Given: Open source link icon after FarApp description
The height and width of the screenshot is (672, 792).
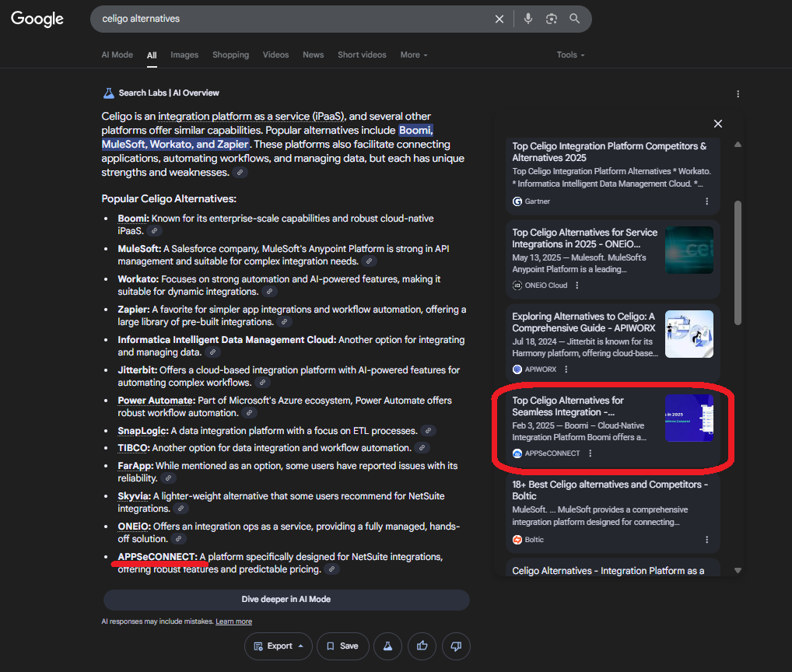Looking at the screenshot, I should [x=169, y=478].
